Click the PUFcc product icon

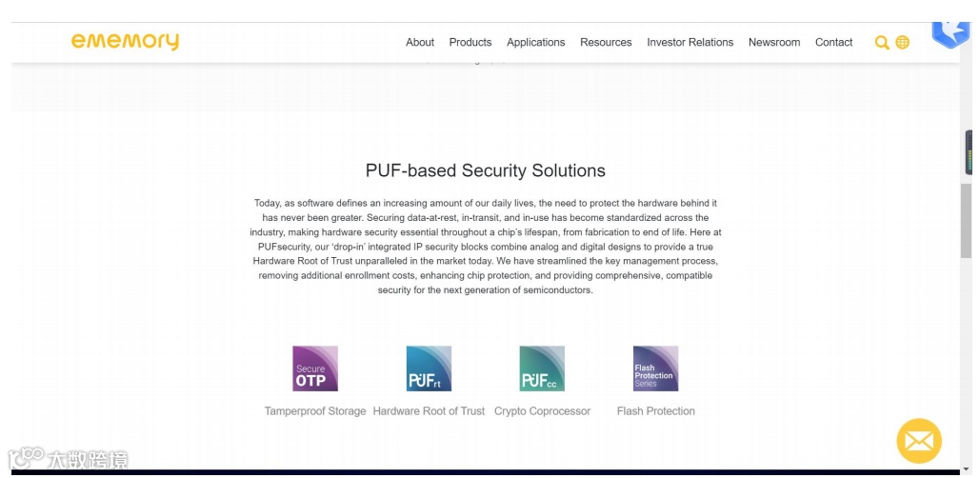coord(542,368)
